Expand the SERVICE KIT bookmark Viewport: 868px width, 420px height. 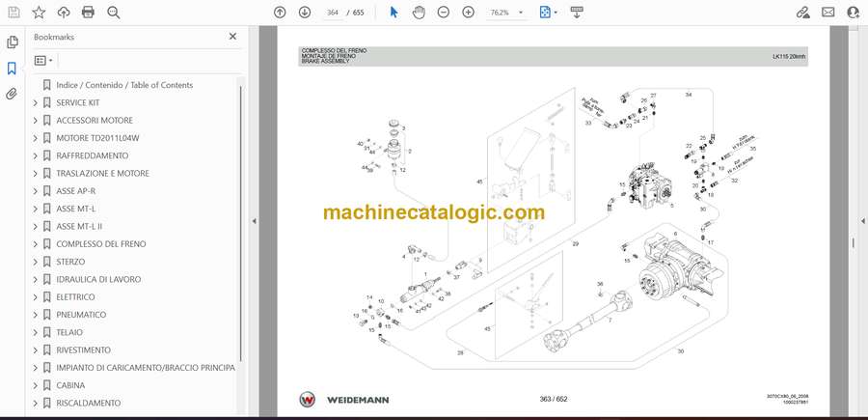pos(36,102)
